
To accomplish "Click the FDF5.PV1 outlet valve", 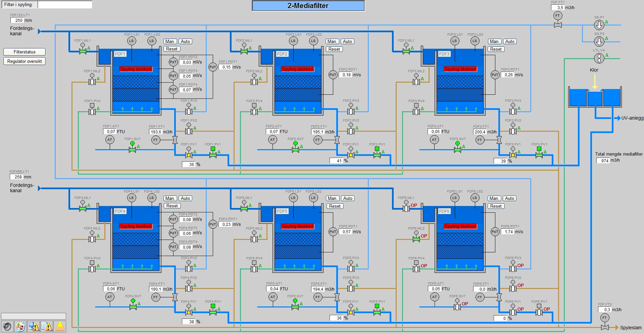I will pos(377,312).
